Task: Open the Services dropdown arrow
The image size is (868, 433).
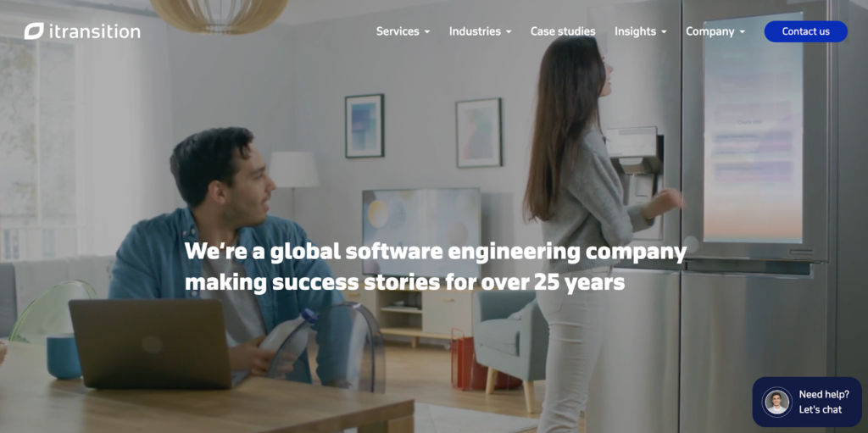Action: [x=427, y=32]
